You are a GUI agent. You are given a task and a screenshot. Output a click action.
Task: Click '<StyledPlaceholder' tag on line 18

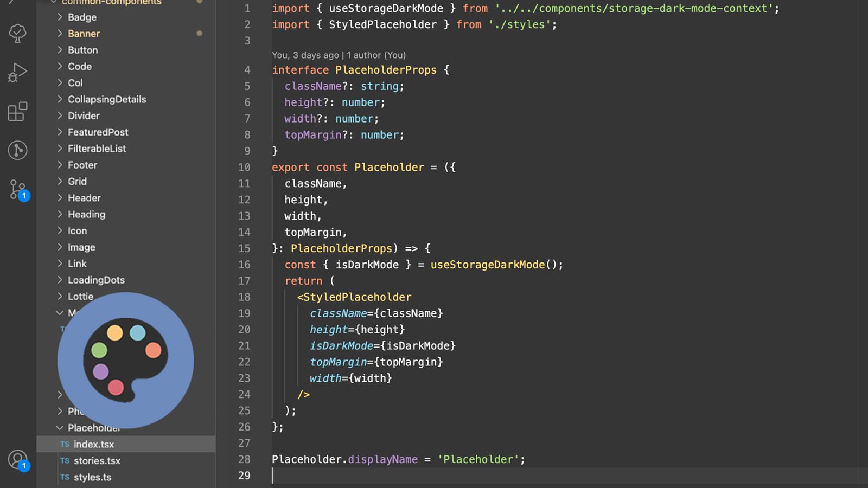pos(354,297)
